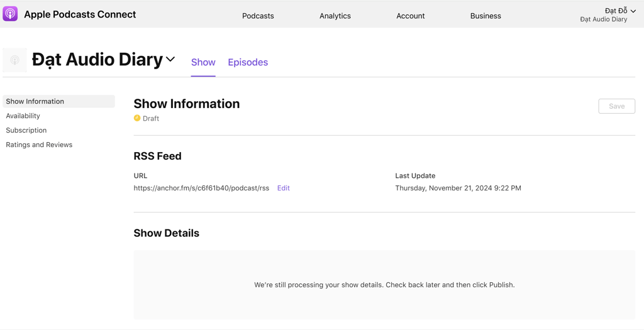Screen dimensions: 644x330
Task: Open the Đạt Đỗ account dropdown arrow
Action: 633,11
